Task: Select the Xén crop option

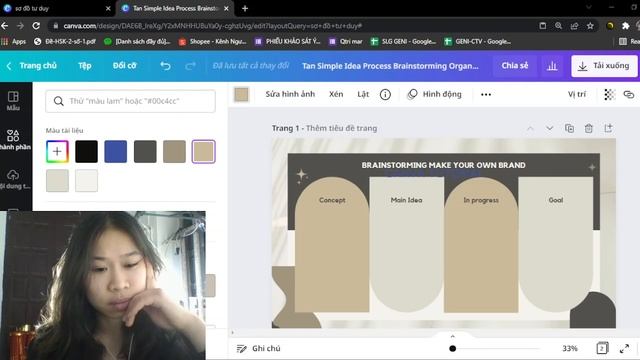Action: tap(336, 94)
